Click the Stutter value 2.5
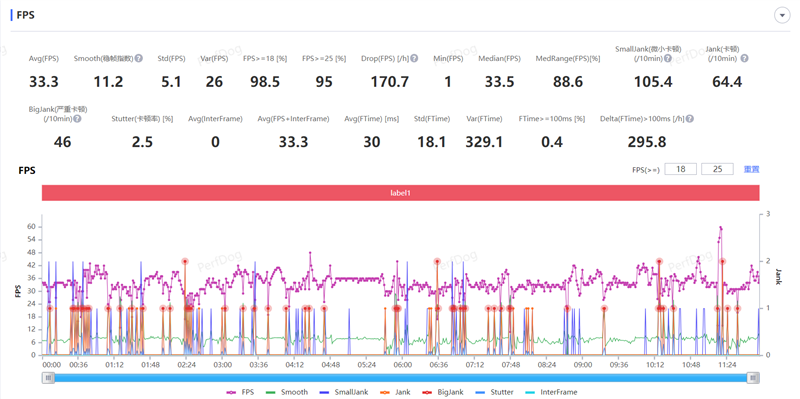The width and height of the screenshot is (800, 399). [142, 142]
